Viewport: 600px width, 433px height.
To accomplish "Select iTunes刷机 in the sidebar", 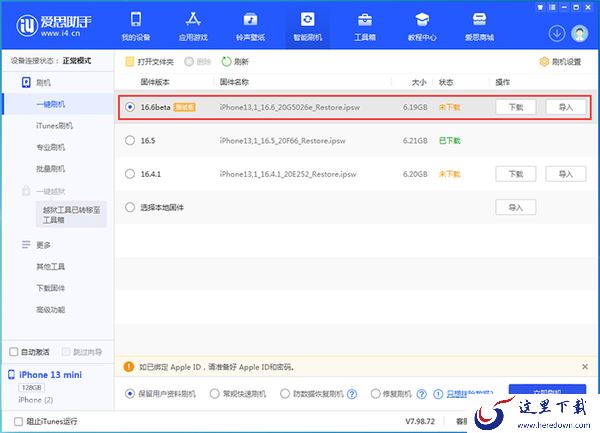I will (54, 125).
